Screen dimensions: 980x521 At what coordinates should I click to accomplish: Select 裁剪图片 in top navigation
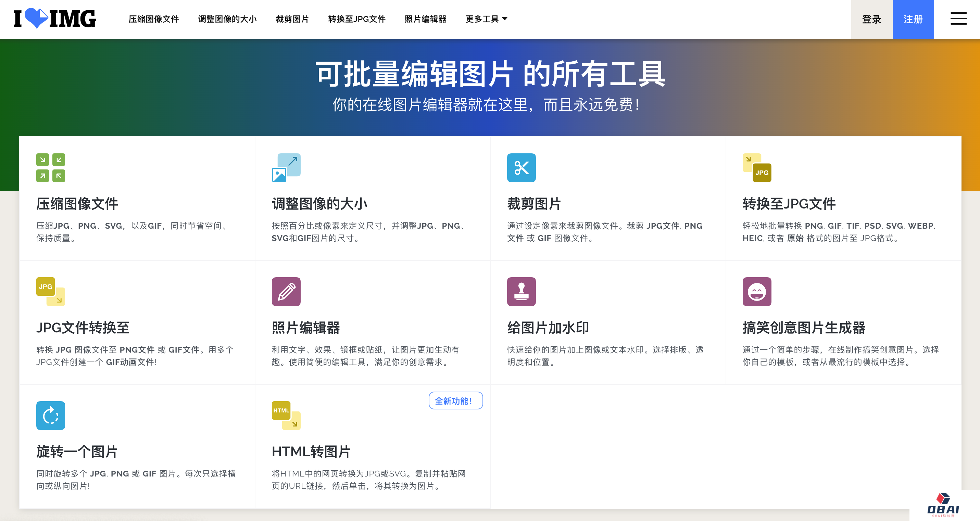point(292,19)
